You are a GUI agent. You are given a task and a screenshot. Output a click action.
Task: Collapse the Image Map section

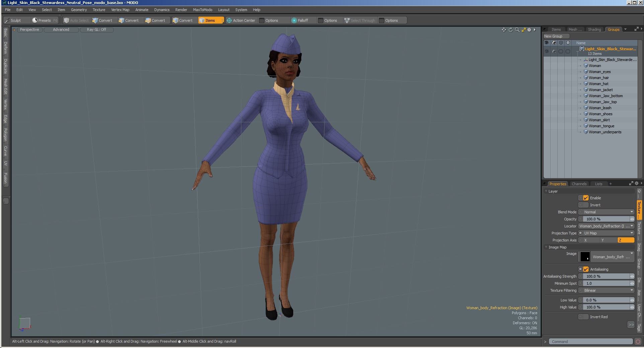(x=546, y=247)
